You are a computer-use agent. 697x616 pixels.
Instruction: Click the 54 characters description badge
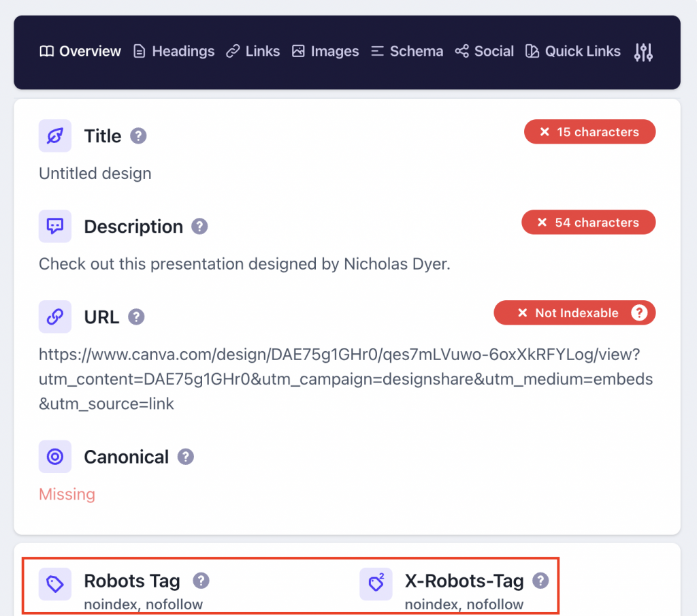[x=589, y=222]
